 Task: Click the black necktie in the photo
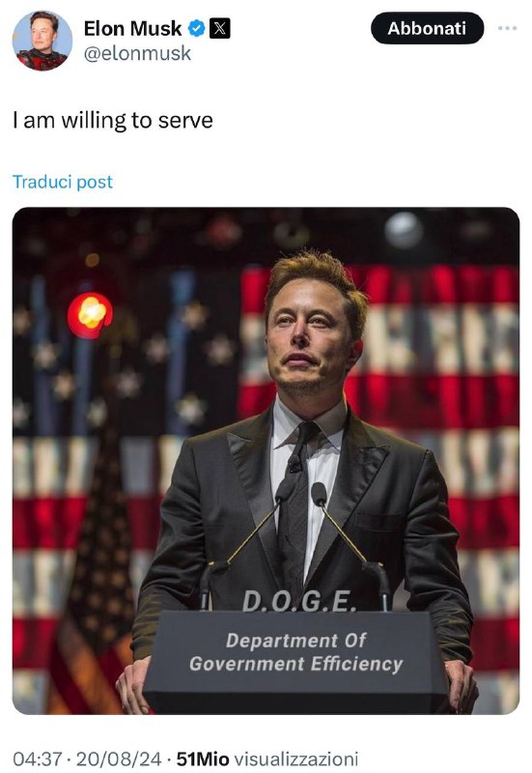pyautogui.click(x=296, y=503)
